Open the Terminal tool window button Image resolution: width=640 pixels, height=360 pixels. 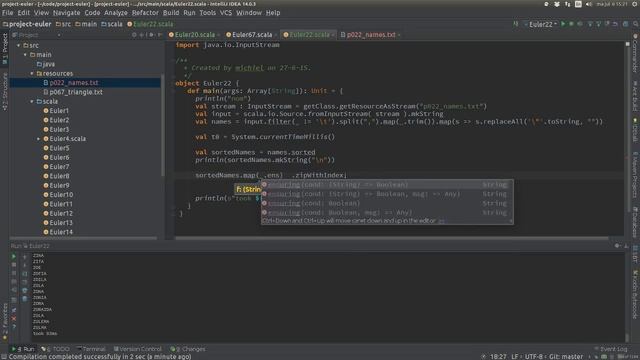click(x=91, y=349)
